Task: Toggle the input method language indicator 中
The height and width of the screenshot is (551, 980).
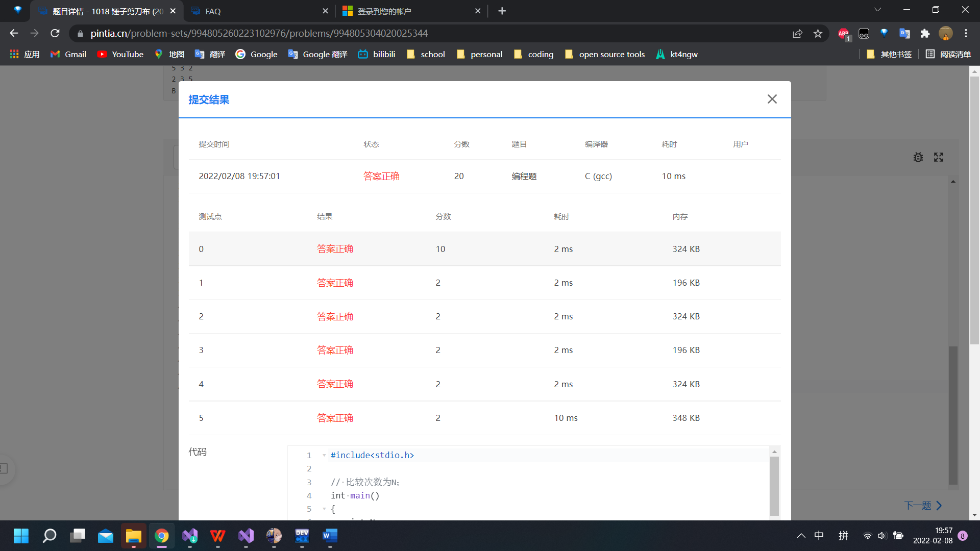Action: point(819,535)
